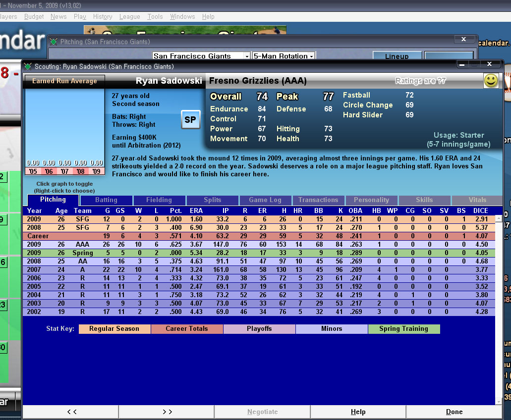Click the Pitching window title icon
Screen dimensions: 511x420
(54, 42)
